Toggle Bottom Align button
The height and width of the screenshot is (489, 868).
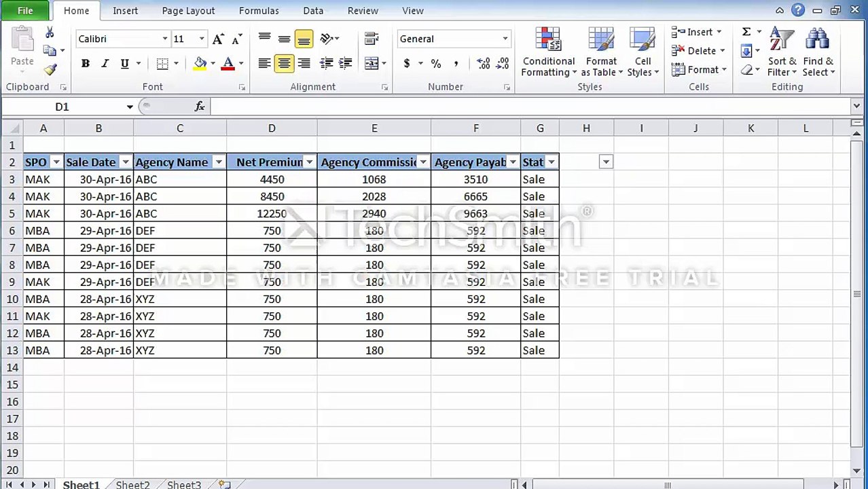304,39
